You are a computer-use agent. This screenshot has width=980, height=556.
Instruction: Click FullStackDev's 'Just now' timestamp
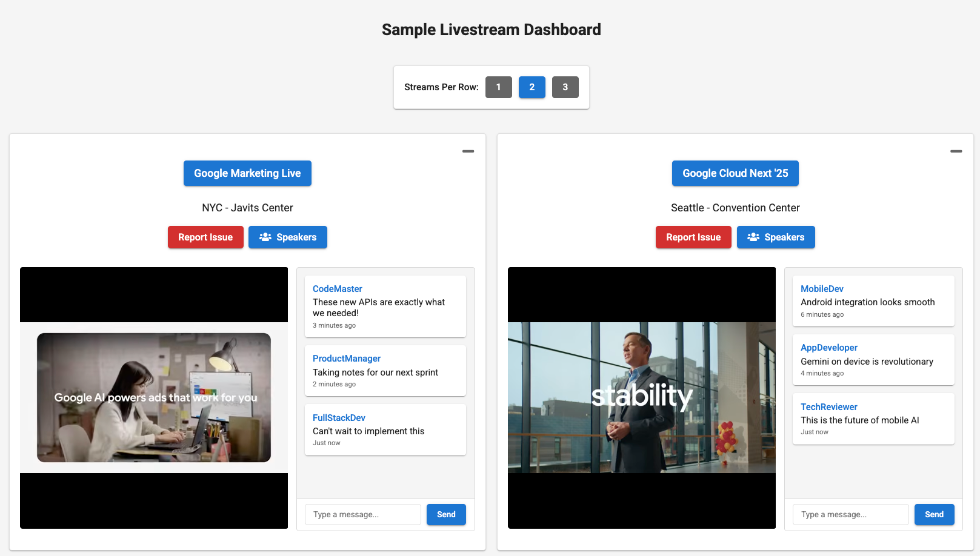pyautogui.click(x=327, y=443)
